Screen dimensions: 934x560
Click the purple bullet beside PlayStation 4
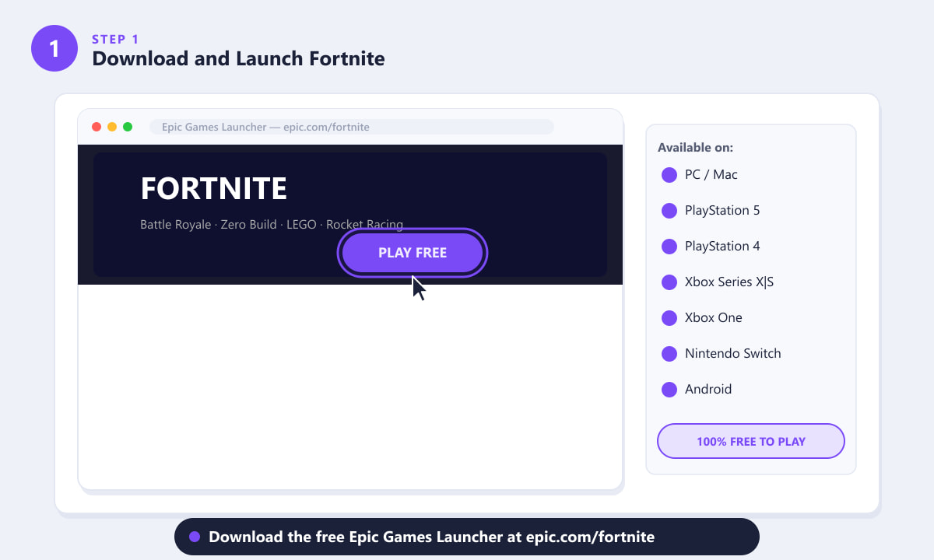(x=669, y=247)
